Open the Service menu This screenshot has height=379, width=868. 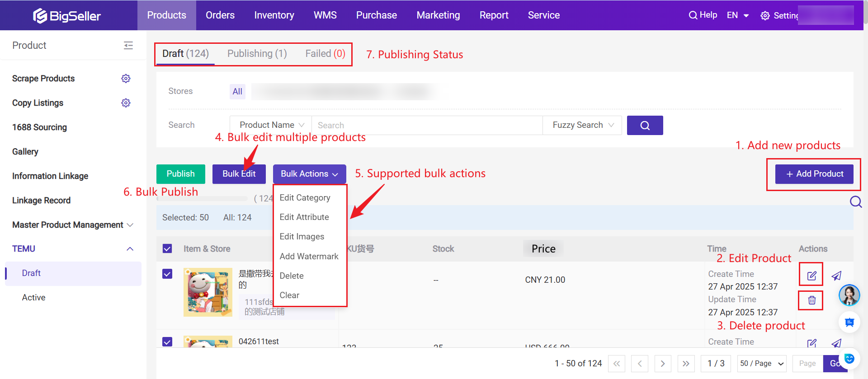(x=544, y=15)
